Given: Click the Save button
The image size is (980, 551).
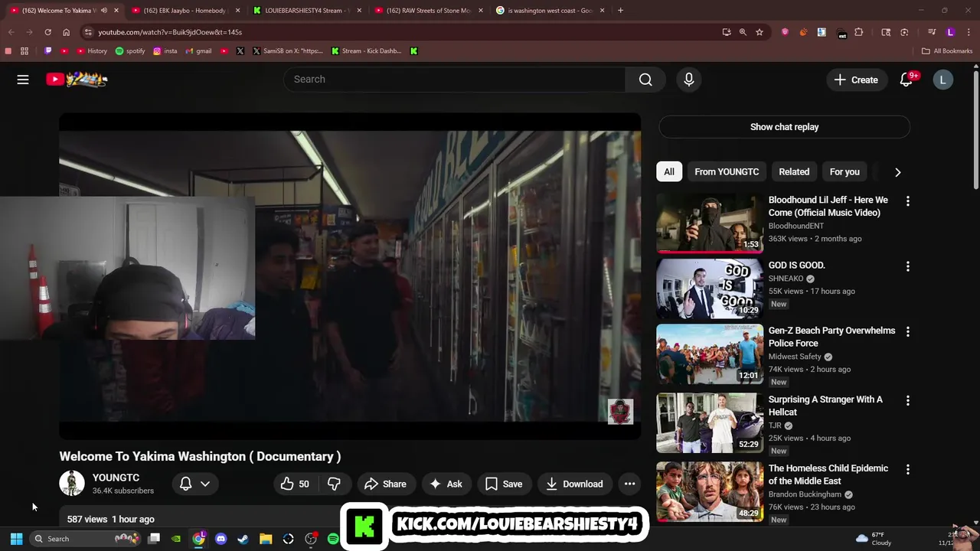Looking at the screenshot, I should point(504,484).
